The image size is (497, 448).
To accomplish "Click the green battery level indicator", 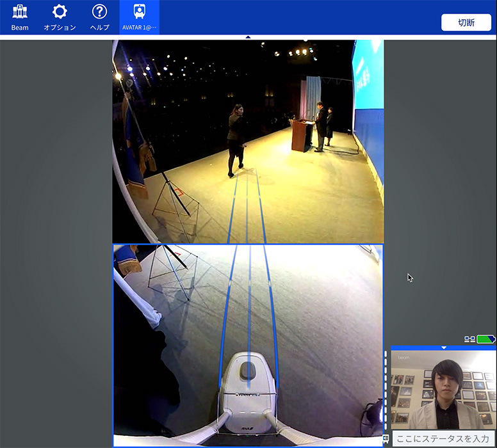I will coord(485,339).
